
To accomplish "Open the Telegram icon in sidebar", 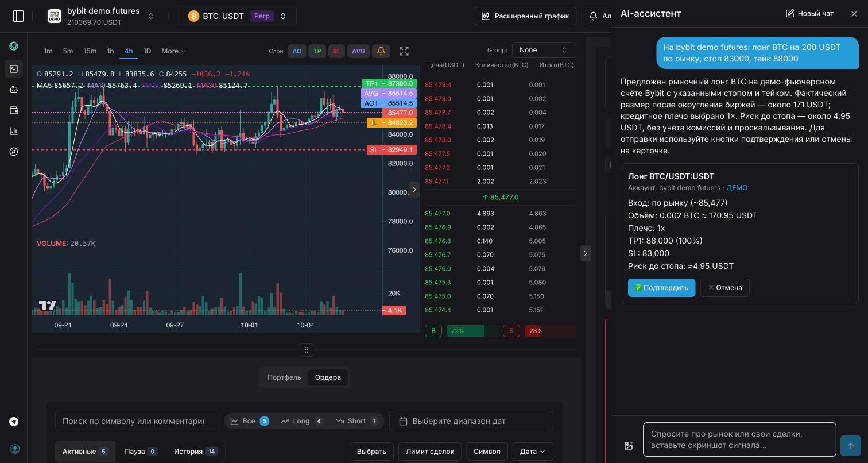I will (x=14, y=422).
